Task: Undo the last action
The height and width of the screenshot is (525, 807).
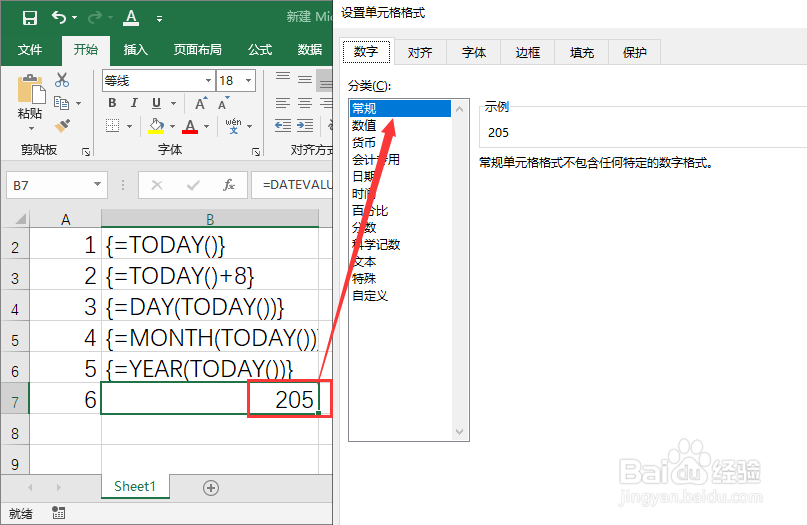Action: [x=59, y=18]
